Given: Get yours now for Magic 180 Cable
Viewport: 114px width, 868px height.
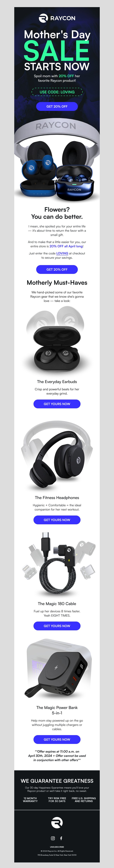Looking at the screenshot, I should coord(57,626).
